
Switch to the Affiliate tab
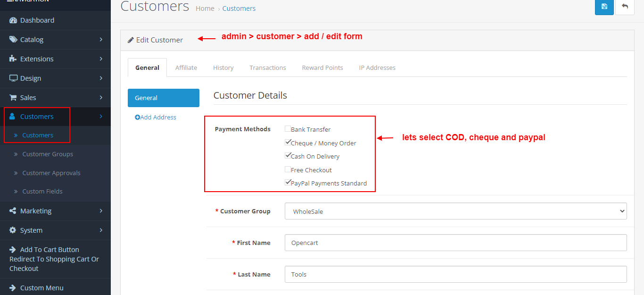(x=186, y=67)
